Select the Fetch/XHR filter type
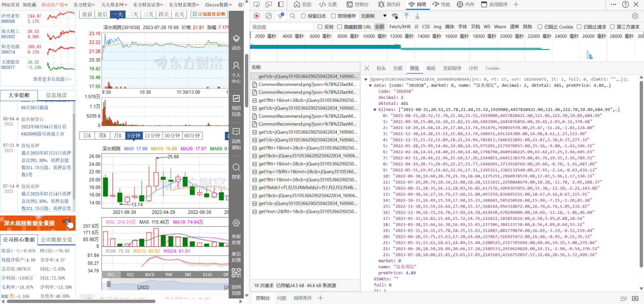The image size is (644, 304). point(400,27)
